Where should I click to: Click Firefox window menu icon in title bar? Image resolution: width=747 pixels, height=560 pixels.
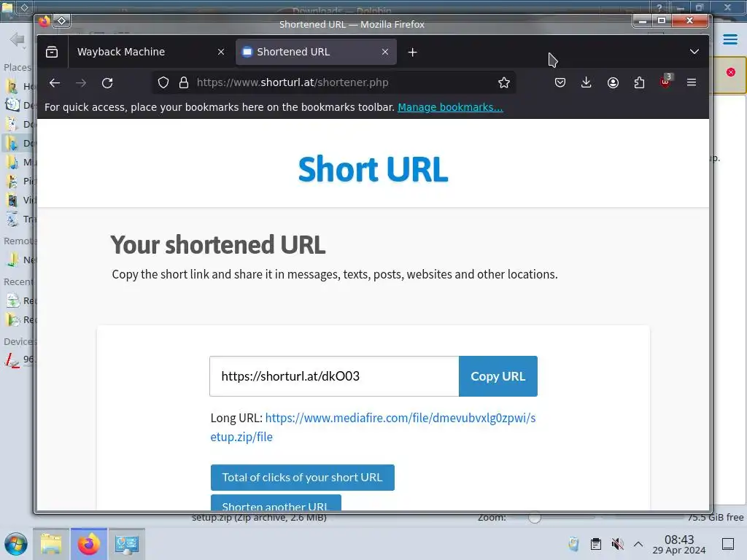tap(44, 21)
